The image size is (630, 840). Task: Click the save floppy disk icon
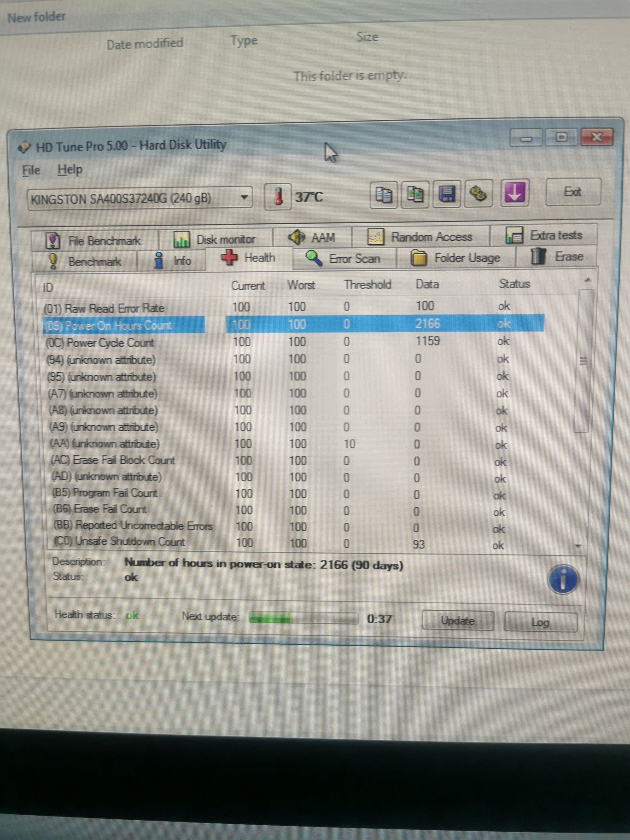point(447,193)
